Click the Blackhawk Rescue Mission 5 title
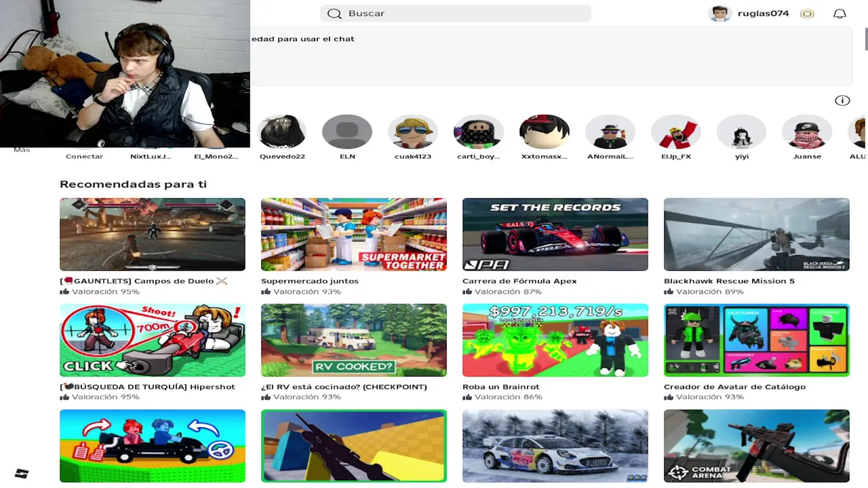This screenshot has height=488, width=868. click(x=729, y=281)
